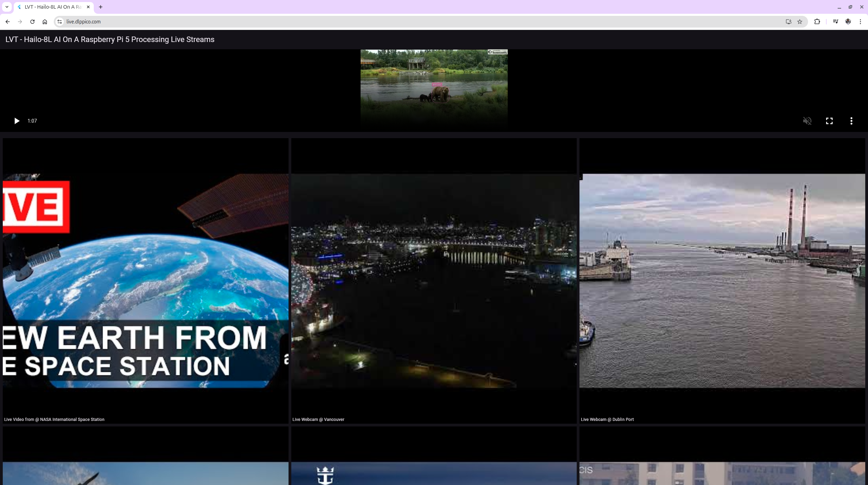
Task: Bookmark this page with the star icon
Action: click(x=800, y=22)
